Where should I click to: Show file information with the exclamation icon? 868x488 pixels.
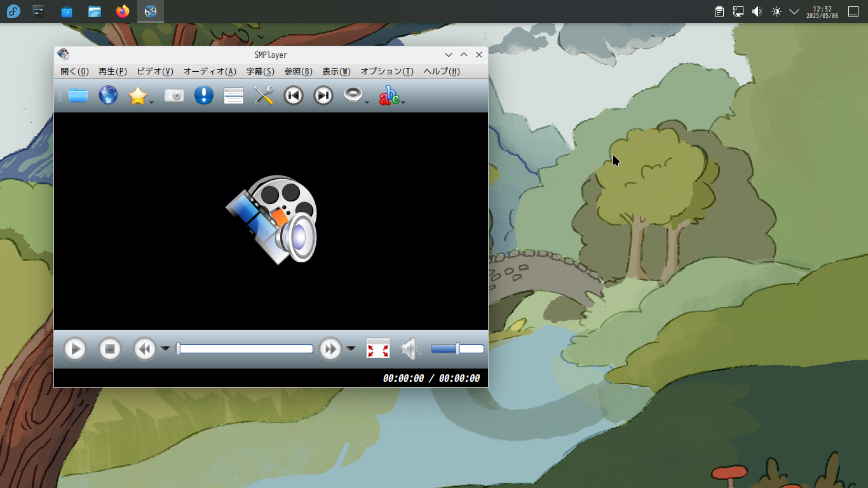204,95
